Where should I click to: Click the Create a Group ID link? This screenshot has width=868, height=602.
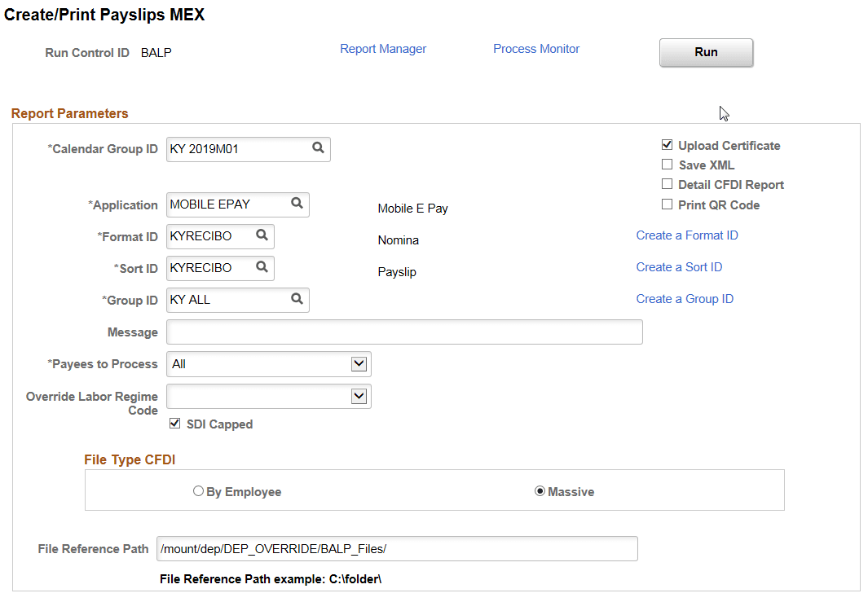point(685,299)
